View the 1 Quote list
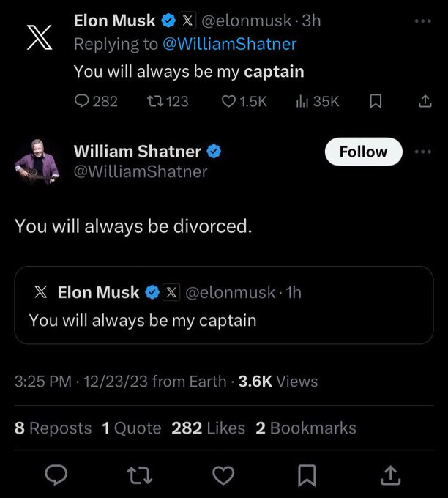This screenshot has height=498, width=448. coord(132,428)
